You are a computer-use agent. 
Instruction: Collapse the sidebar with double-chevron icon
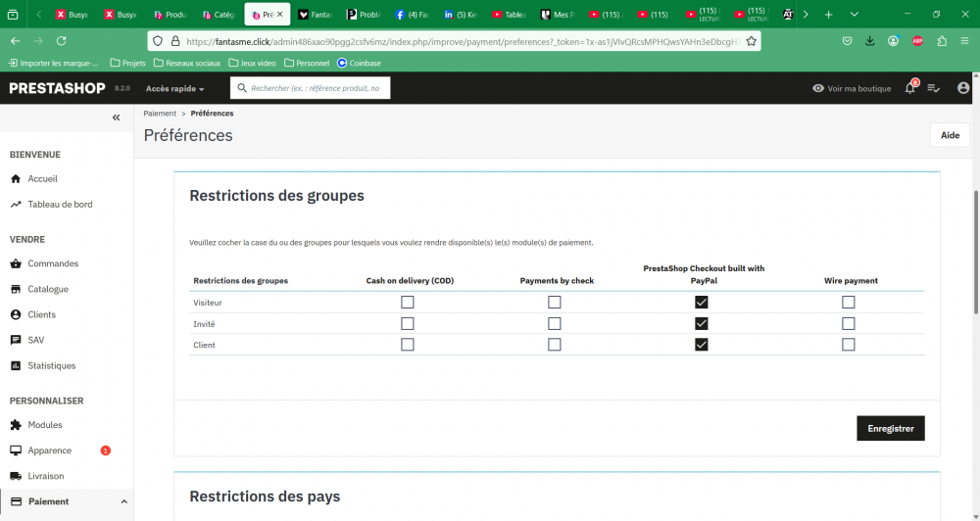point(116,118)
